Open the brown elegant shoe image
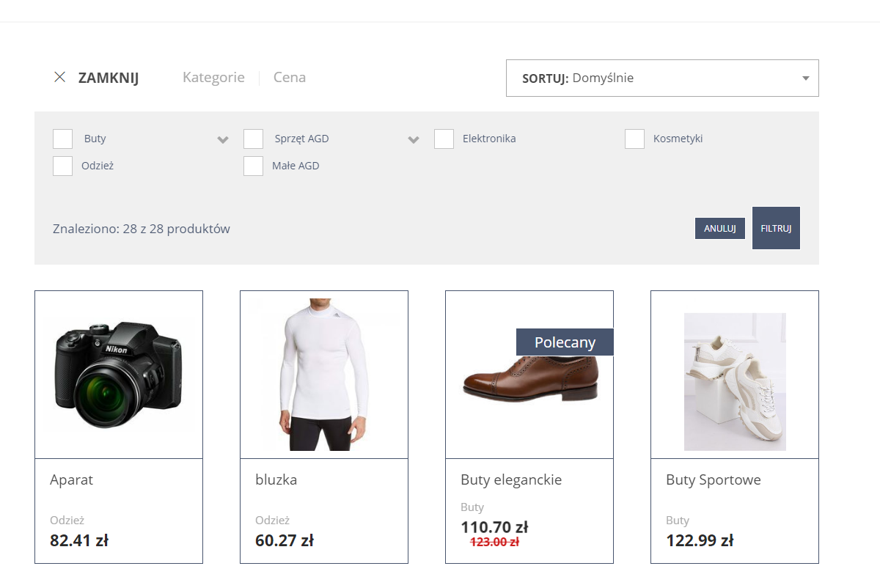Image resolution: width=880 pixels, height=588 pixels. pyautogui.click(x=530, y=379)
